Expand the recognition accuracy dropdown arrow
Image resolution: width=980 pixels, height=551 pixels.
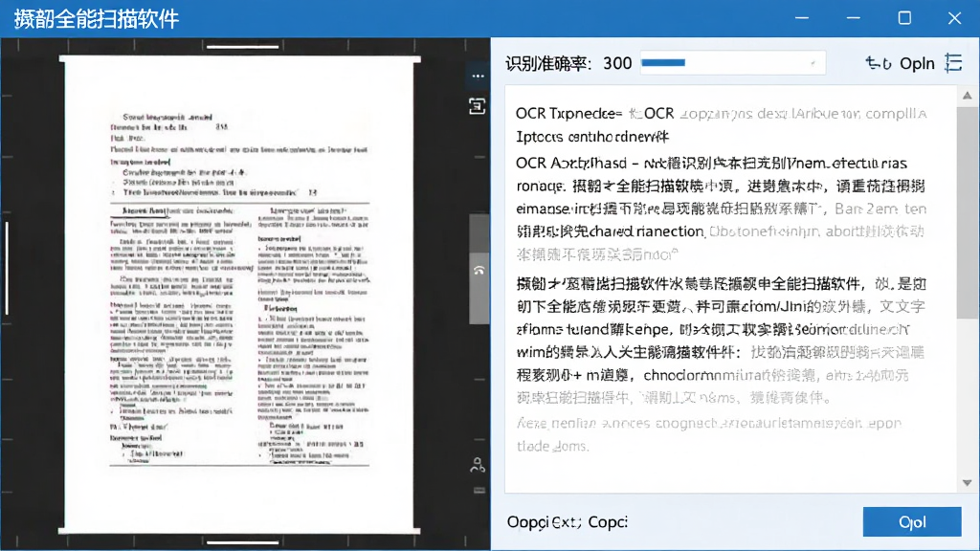pyautogui.click(x=813, y=63)
